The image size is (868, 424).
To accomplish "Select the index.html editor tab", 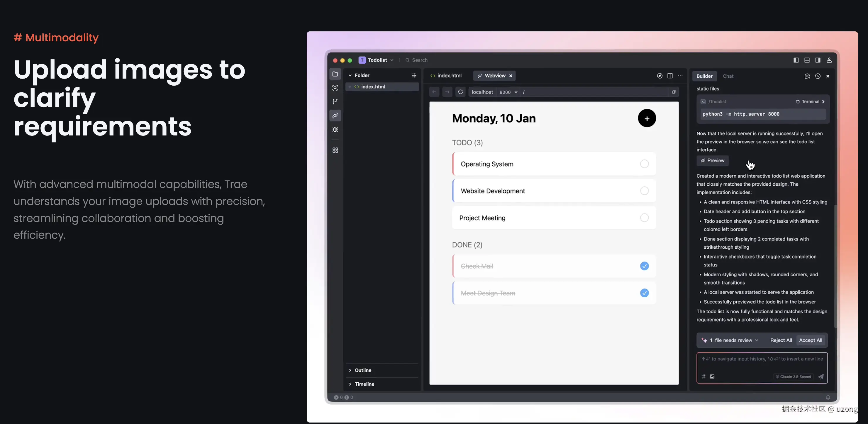I will [446, 76].
